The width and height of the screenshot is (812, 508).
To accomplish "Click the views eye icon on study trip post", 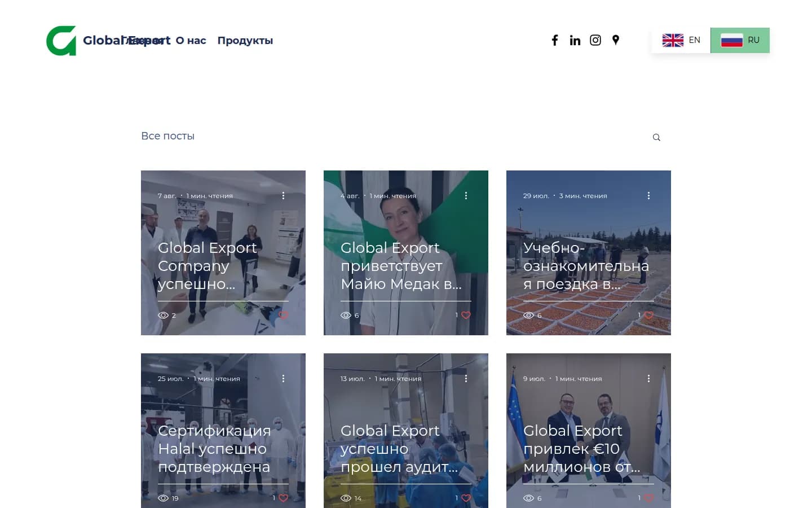I will click(529, 315).
